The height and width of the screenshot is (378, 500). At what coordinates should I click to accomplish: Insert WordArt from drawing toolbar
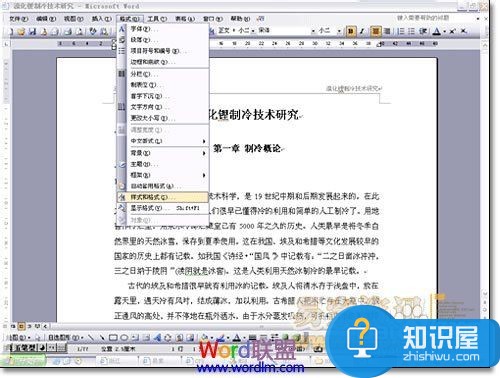pyautogui.click(x=157, y=337)
